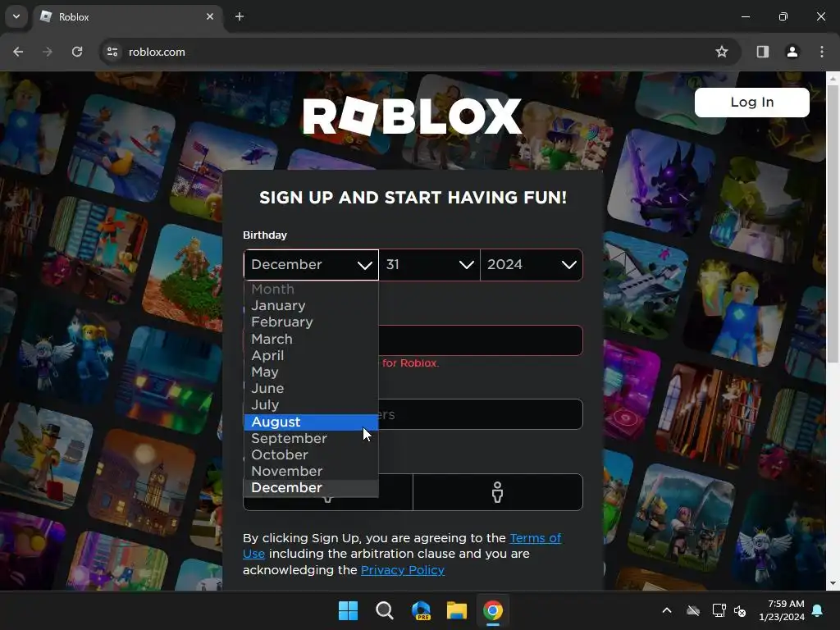Open the Windows Start menu
This screenshot has width=840, height=630.
tap(348, 610)
